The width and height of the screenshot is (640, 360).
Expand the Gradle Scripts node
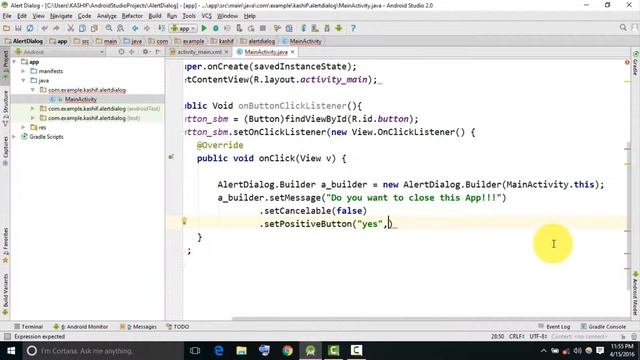tap(14, 137)
